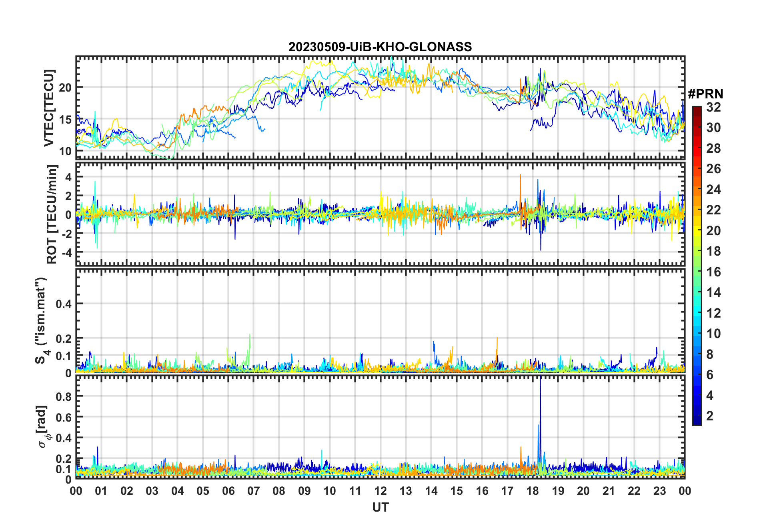This screenshot has height=532, width=761.
Task: Select UT axis tick label 17
Action: coord(507,491)
